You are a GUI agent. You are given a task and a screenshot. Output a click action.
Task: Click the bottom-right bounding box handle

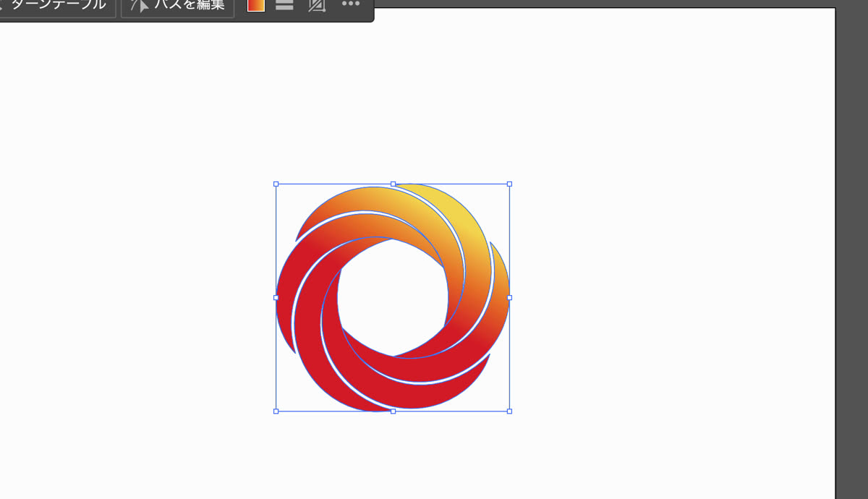tap(509, 411)
